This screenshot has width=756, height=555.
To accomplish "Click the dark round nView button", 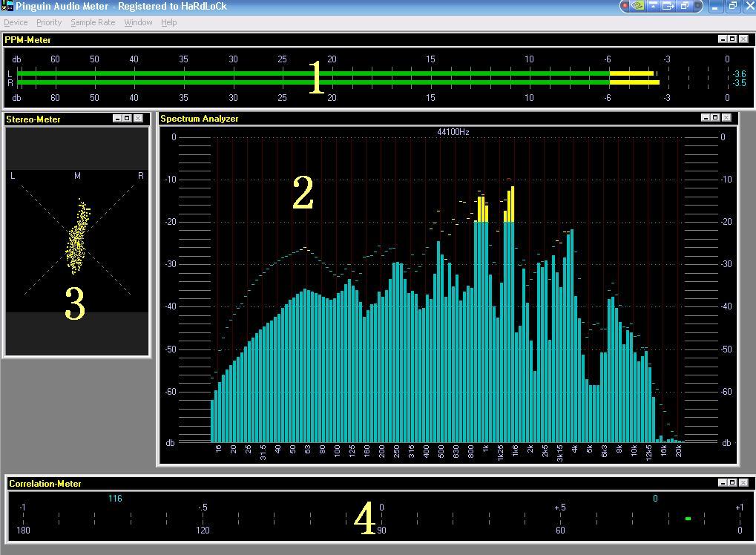I will [x=697, y=6].
